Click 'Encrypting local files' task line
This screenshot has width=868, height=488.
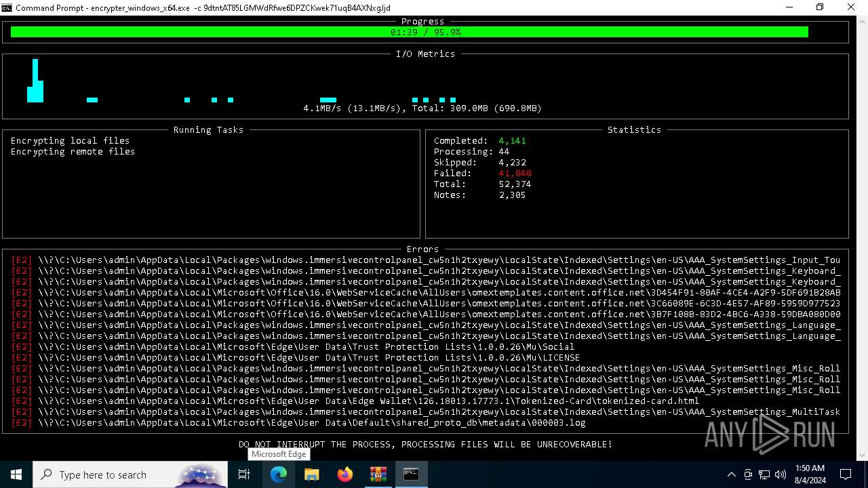[70, 141]
